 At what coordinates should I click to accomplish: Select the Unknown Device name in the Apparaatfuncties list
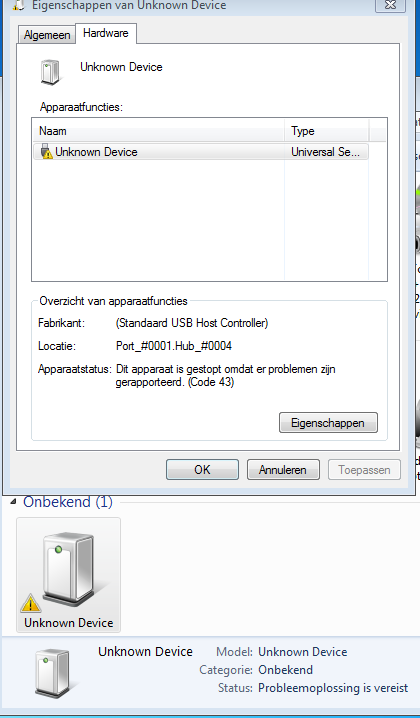pos(96,152)
